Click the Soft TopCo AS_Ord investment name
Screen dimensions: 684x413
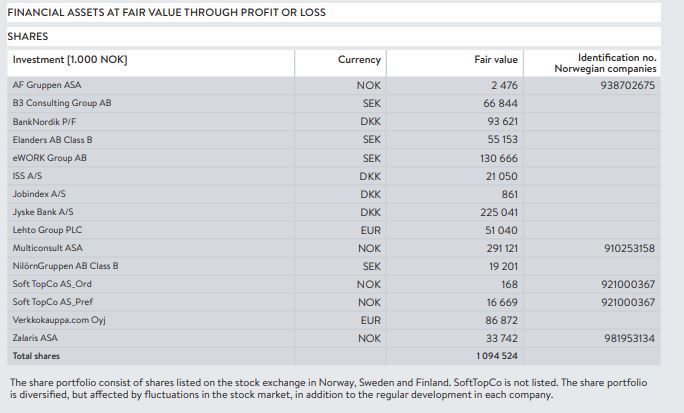click(x=52, y=284)
